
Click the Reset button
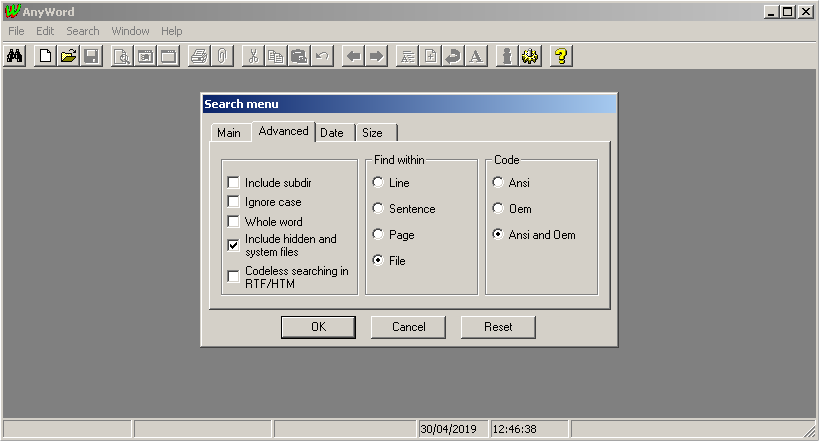tap(498, 327)
